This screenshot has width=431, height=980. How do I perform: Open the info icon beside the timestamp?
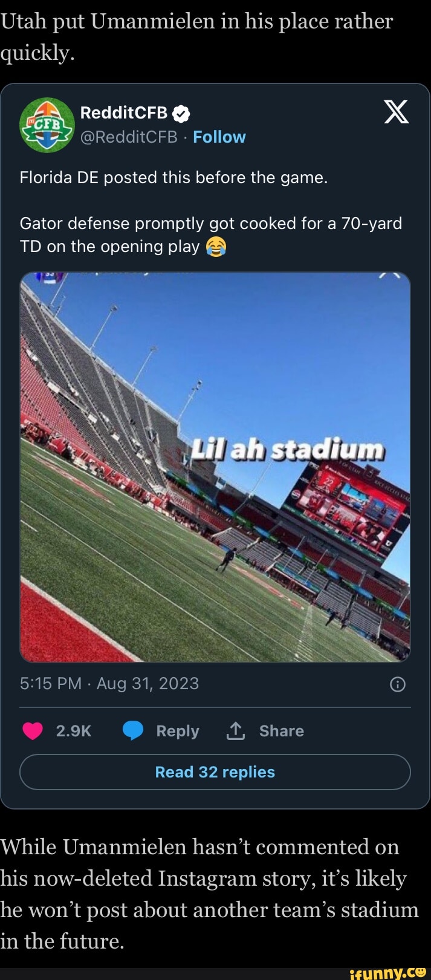[x=398, y=683]
